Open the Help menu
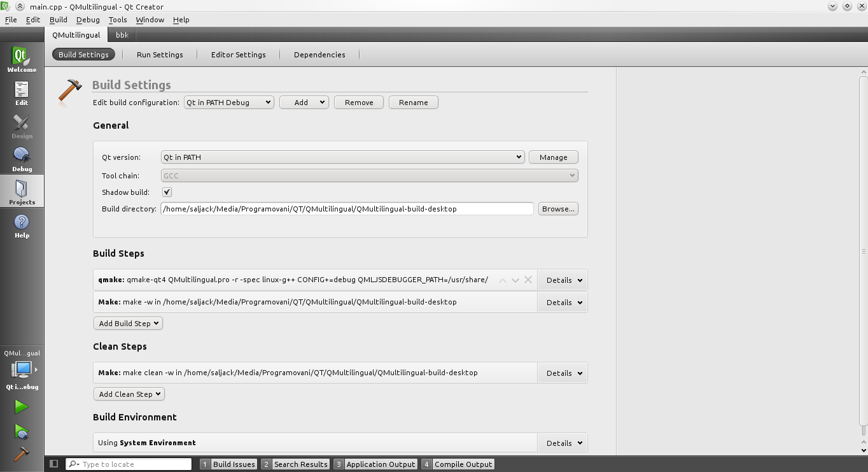The height and width of the screenshot is (472, 868). (x=181, y=20)
